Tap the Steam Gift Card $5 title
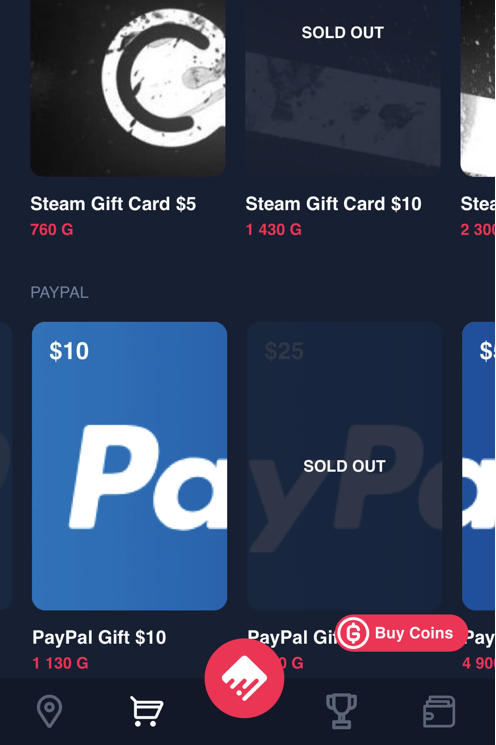 [113, 204]
